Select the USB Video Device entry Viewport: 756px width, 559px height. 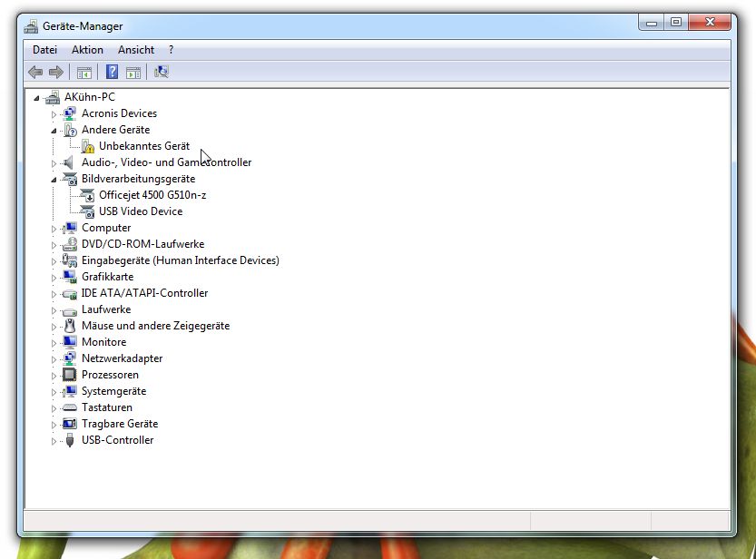141,211
